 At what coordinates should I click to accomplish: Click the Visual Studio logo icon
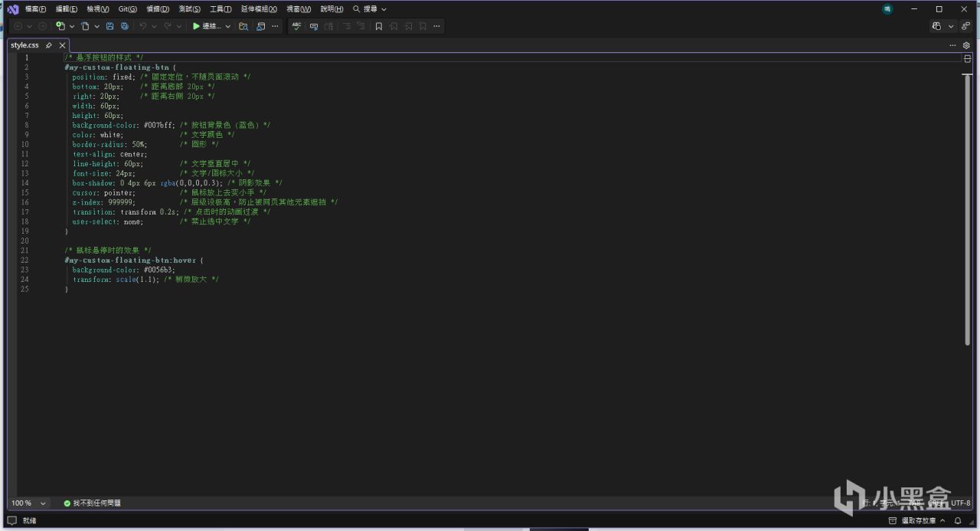[x=12, y=9]
